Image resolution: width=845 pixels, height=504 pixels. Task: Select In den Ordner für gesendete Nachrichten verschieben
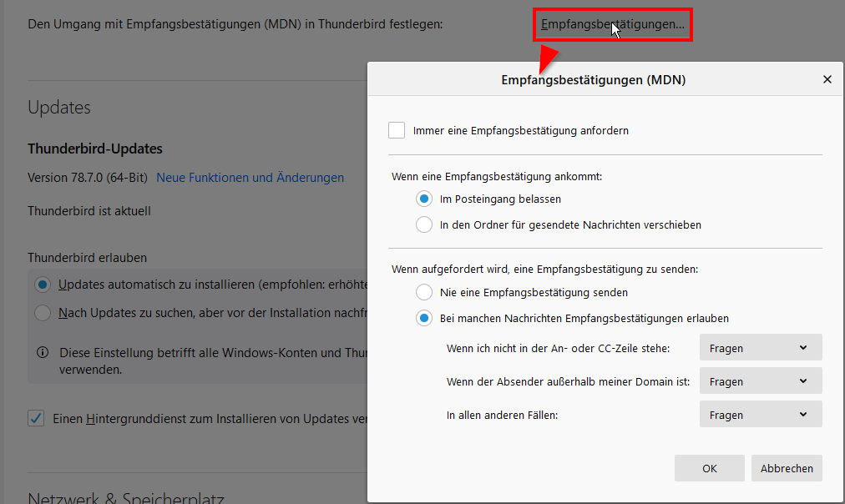tap(424, 224)
